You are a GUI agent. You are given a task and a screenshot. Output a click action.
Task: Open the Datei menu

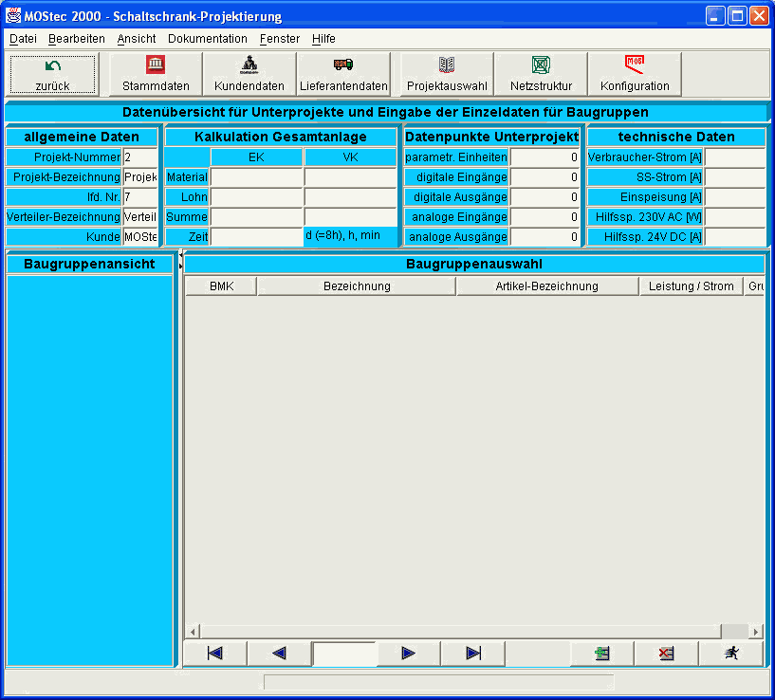[x=23, y=39]
